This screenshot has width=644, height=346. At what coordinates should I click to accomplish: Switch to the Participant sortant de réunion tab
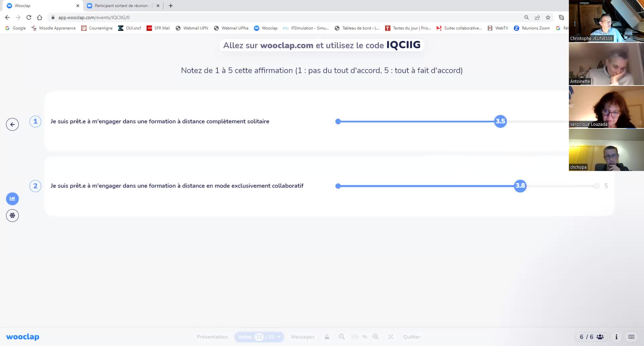coord(121,6)
